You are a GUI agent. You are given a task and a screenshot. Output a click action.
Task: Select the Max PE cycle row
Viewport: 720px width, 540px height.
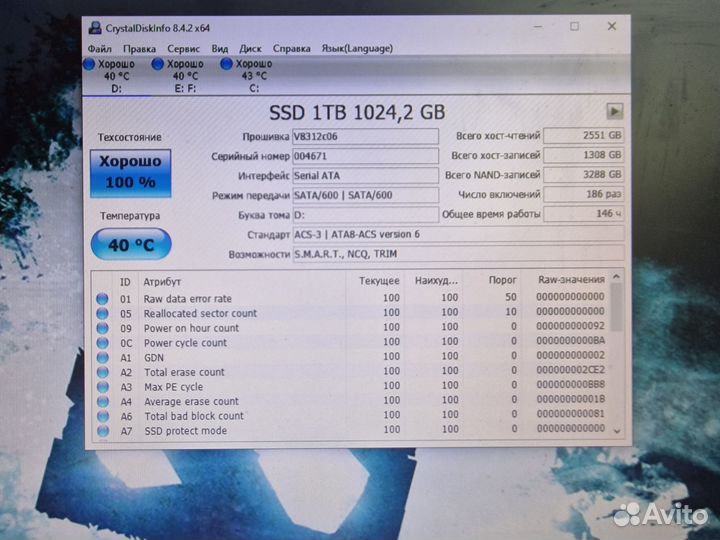(351, 386)
